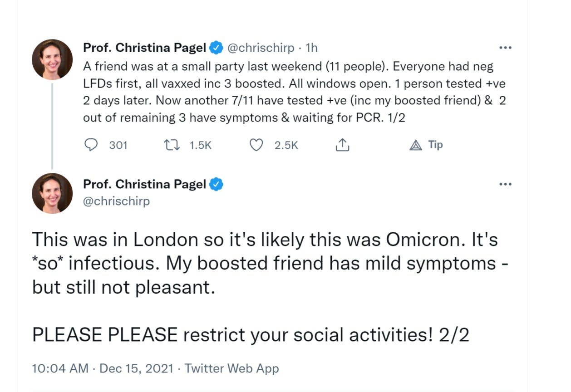Click the share upload icon
Viewport: 571px width, 392px height.
[342, 145]
